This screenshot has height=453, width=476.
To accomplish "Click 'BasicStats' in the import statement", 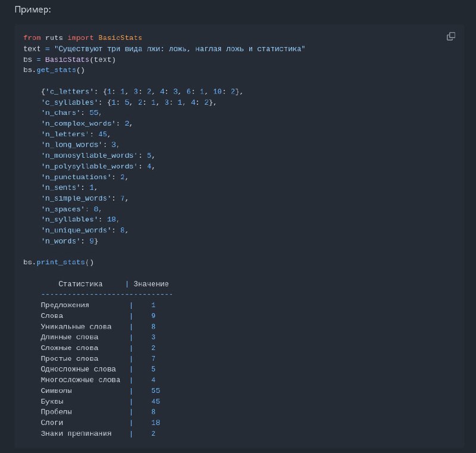I will click(x=120, y=38).
